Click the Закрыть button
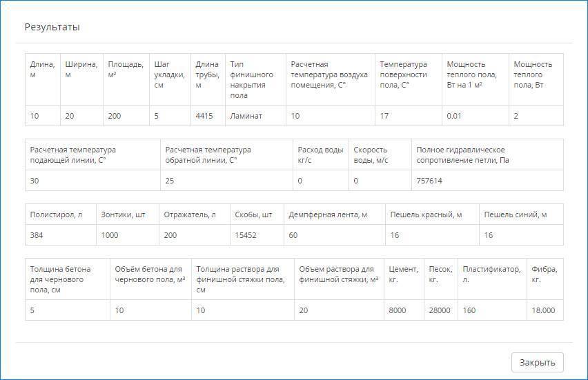588x380 pixels. [537, 363]
